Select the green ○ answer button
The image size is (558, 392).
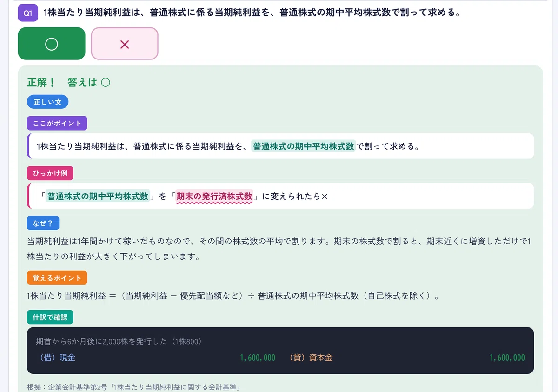52,44
